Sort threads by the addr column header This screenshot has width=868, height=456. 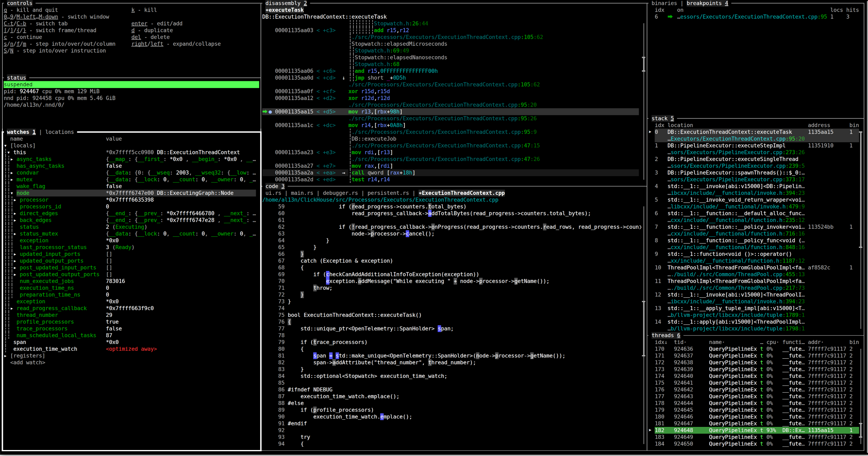tap(816, 342)
